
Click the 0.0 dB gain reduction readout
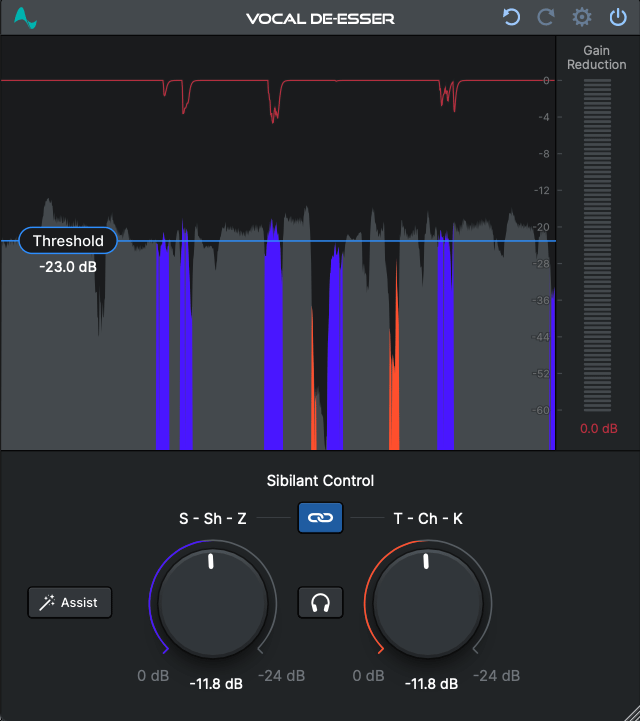pos(599,429)
